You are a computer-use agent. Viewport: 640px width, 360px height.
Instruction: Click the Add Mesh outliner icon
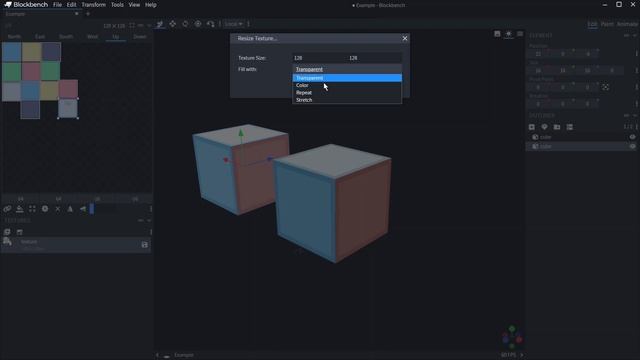(544, 127)
